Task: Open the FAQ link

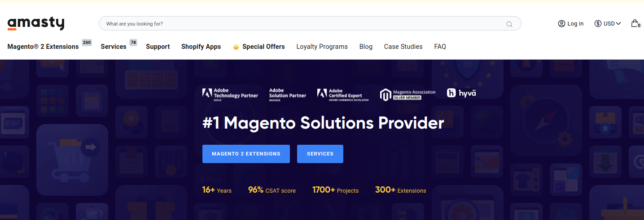Action: pos(440,47)
